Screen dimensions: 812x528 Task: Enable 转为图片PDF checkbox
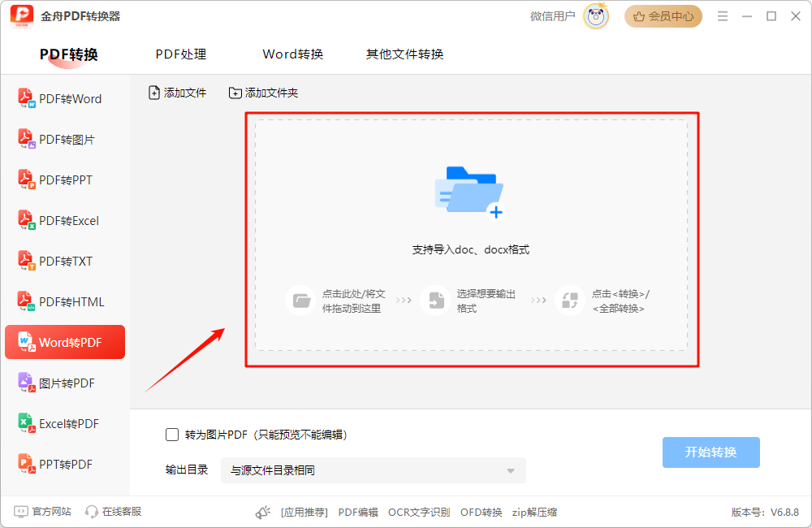pyautogui.click(x=172, y=435)
